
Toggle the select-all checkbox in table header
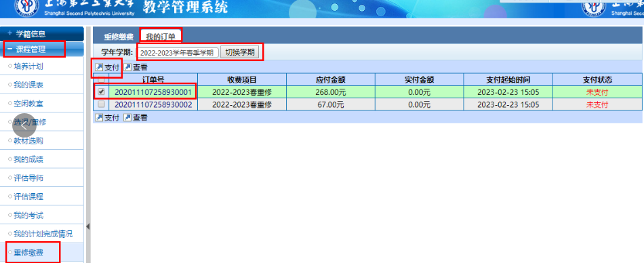101,79
